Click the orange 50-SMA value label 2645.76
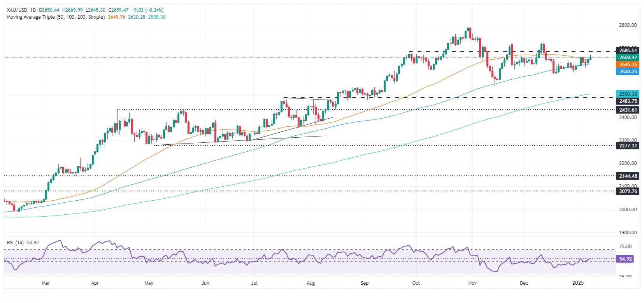This screenshot has width=644, height=303. (x=628, y=64)
